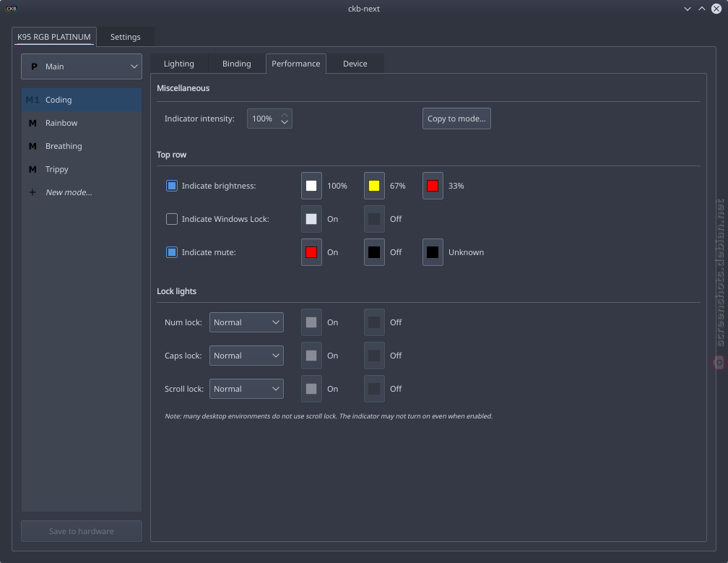The height and width of the screenshot is (563, 728).
Task: Change mute On red color swatch
Action: pos(311,252)
